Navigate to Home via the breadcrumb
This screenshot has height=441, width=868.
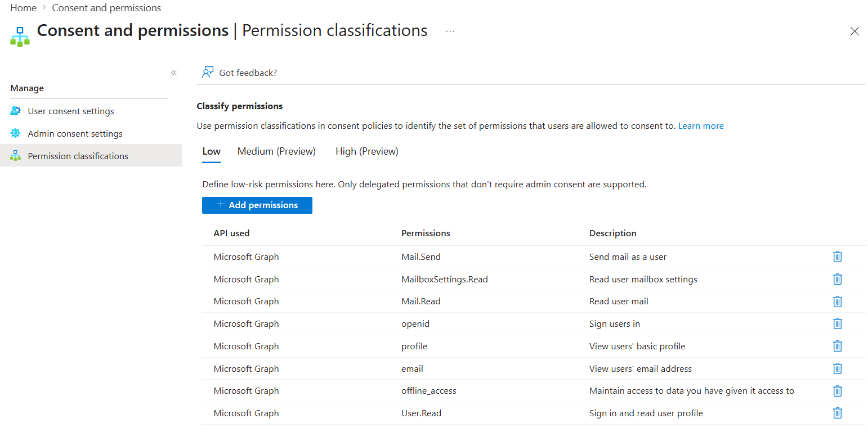click(23, 7)
